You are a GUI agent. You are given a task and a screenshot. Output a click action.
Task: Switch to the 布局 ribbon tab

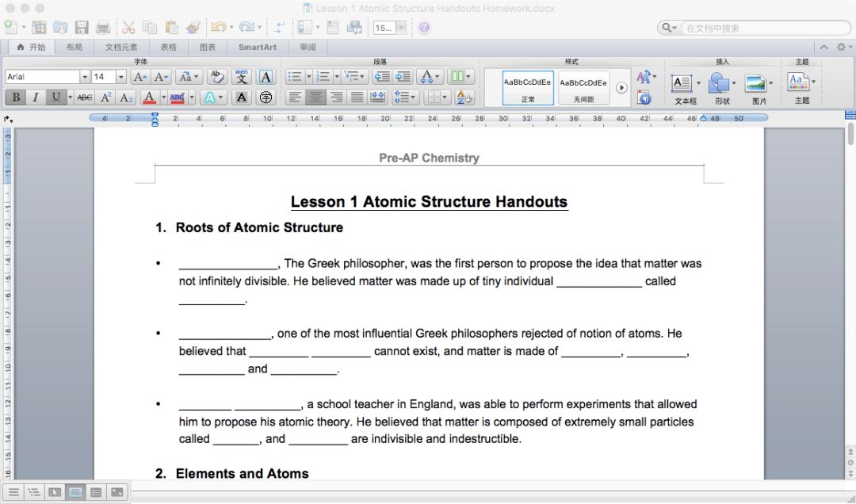pyautogui.click(x=74, y=47)
